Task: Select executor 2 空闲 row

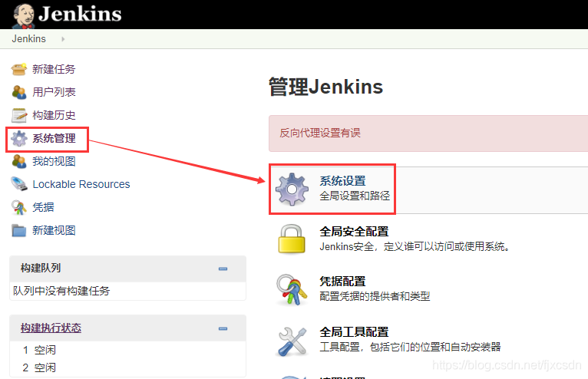Action: point(127,367)
